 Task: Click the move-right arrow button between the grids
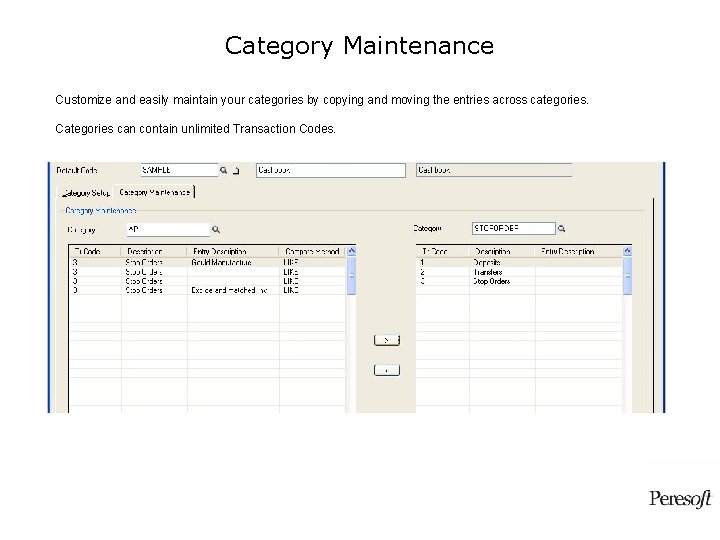(x=387, y=340)
